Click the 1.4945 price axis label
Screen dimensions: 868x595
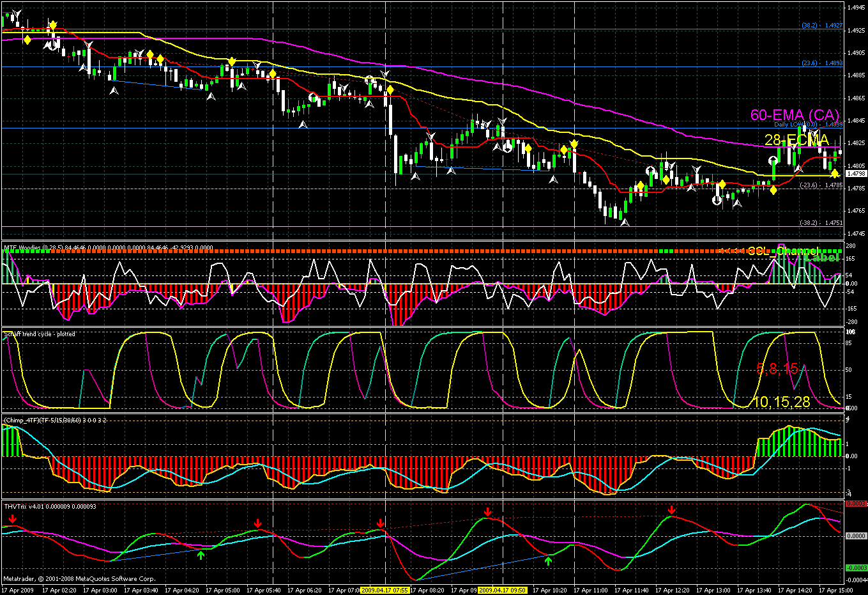[856, 8]
